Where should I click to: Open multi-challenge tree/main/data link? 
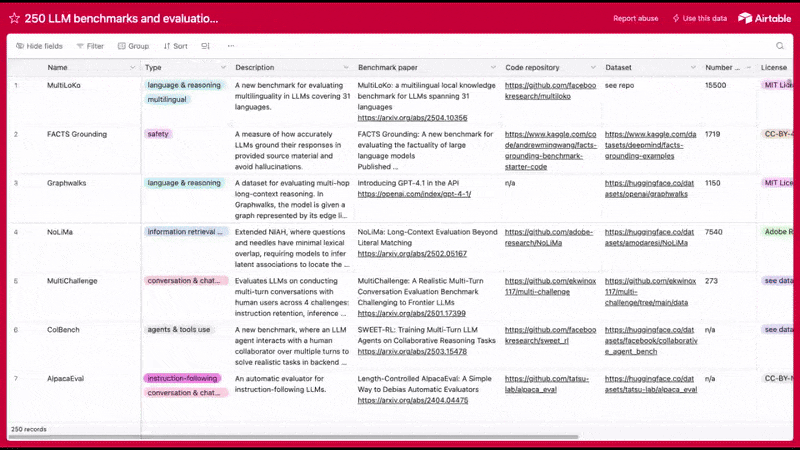click(651, 292)
